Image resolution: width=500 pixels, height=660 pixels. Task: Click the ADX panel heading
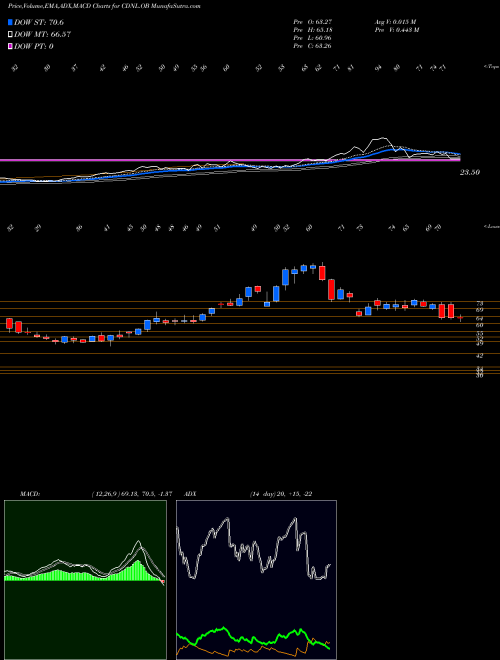click(191, 494)
